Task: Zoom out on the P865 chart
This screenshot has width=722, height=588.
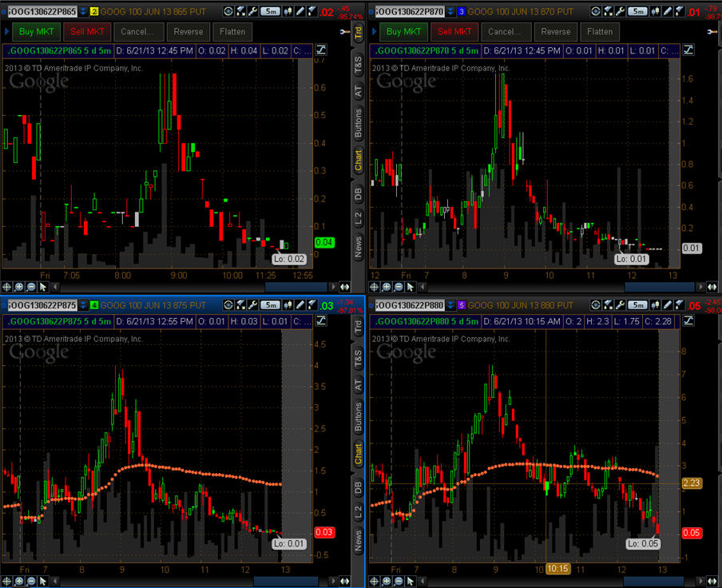Action: (31, 287)
